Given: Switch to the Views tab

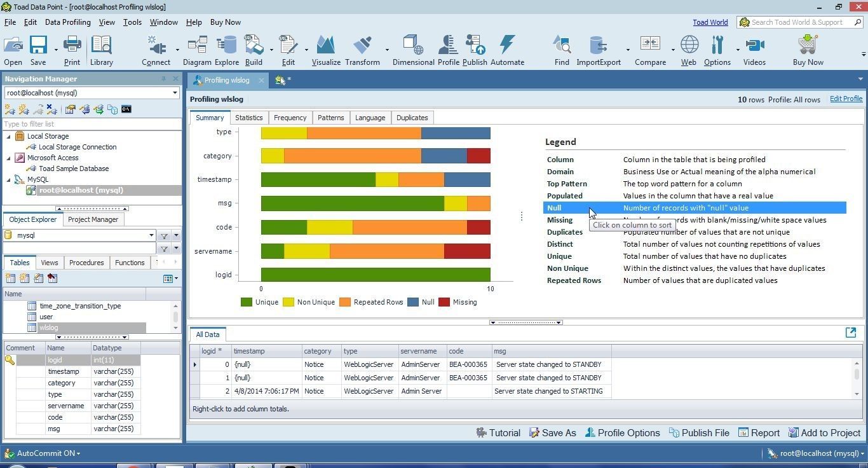Looking at the screenshot, I should click(x=49, y=263).
